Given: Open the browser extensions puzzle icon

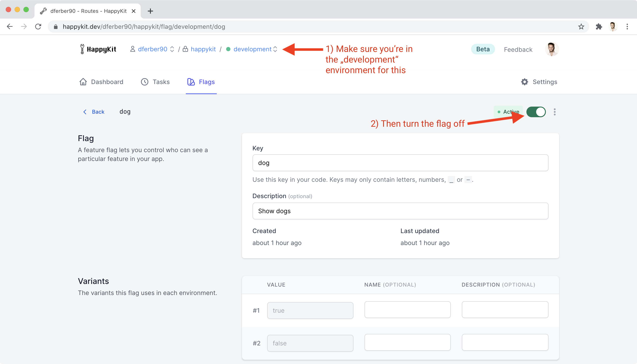Looking at the screenshot, I should click(599, 27).
